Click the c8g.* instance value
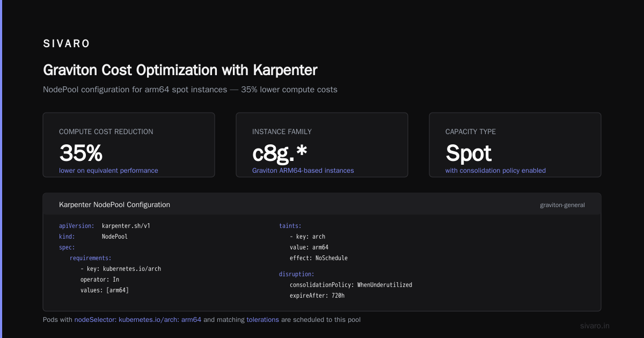Image resolution: width=644 pixels, height=338 pixels. tap(280, 153)
